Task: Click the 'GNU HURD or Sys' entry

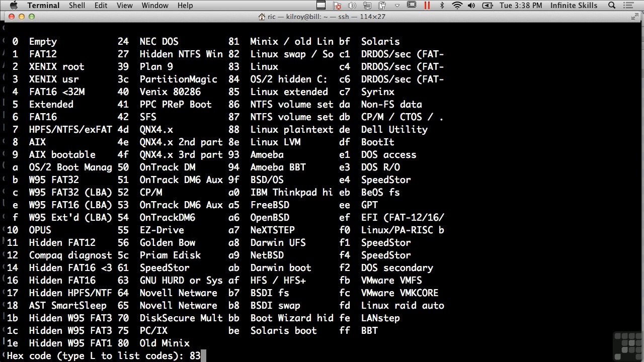Action: [181, 281]
